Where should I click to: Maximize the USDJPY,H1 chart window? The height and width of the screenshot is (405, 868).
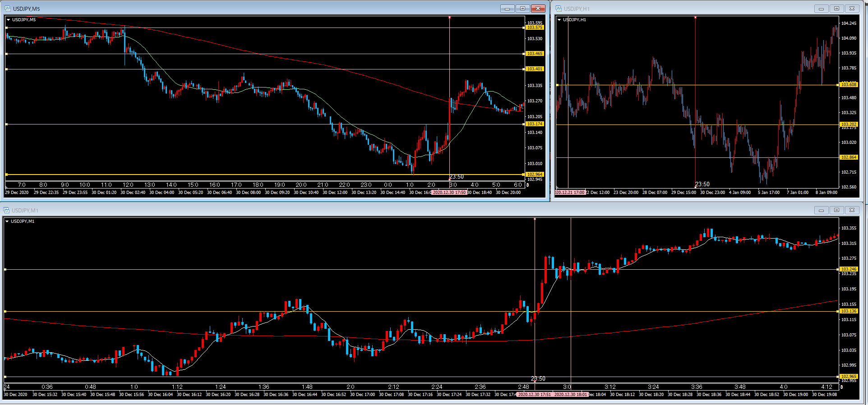click(836, 9)
